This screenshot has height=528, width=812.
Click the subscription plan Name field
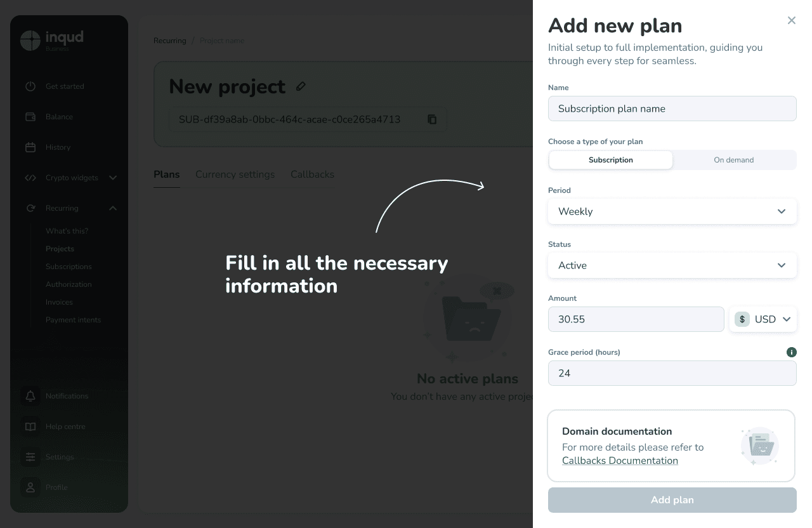pos(672,109)
